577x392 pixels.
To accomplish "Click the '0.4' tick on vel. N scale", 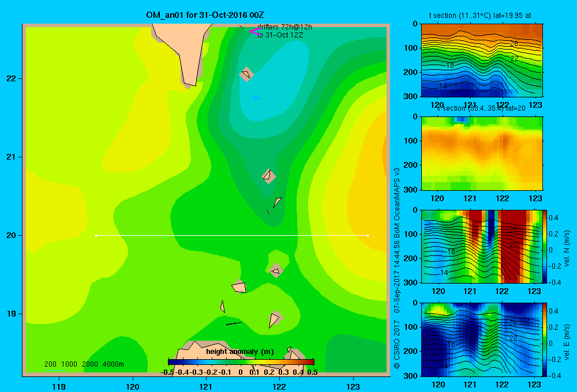I will (553, 218).
